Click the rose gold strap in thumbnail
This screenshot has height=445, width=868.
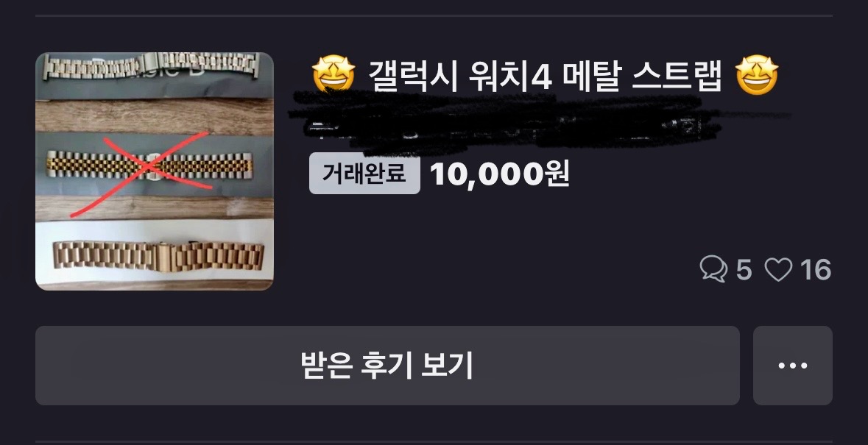coord(158,255)
